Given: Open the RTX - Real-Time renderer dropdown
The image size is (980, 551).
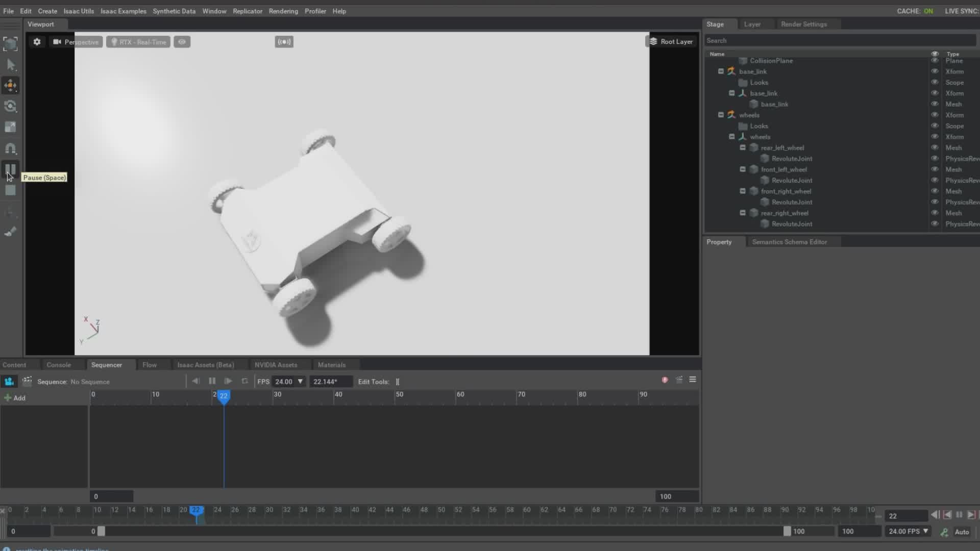Looking at the screenshot, I should pyautogui.click(x=138, y=42).
